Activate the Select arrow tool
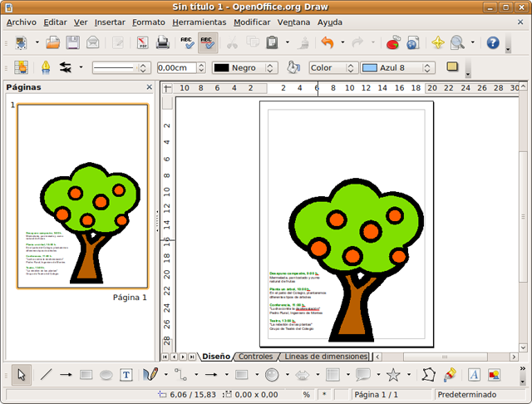Viewport: 532px width, 404px height. click(22, 375)
